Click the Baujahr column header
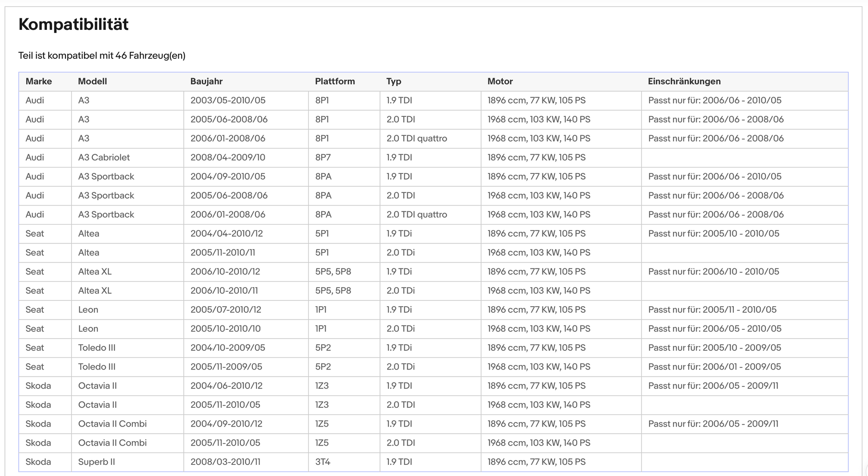This screenshot has width=868, height=476. pyautogui.click(x=207, y=82)
